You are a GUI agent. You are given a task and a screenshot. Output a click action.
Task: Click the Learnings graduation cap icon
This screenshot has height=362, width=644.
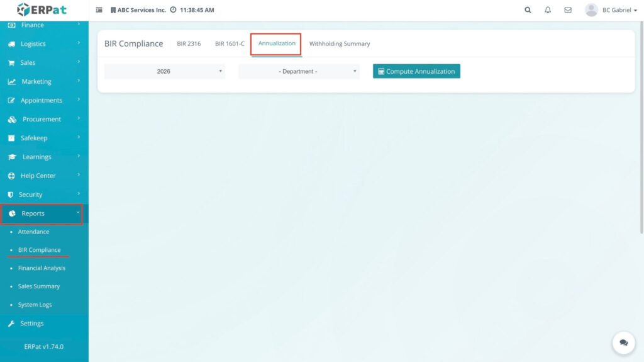(12, 157)
